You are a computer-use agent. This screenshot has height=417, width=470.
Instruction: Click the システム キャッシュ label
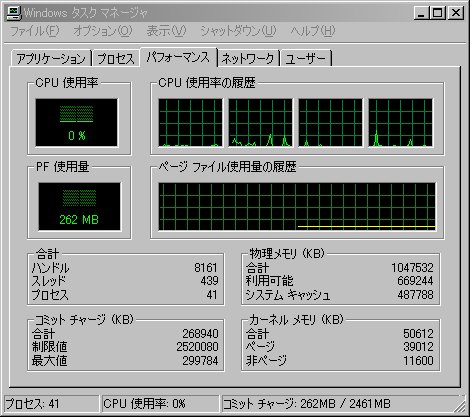pyautogui.click(x=288, y=295)
